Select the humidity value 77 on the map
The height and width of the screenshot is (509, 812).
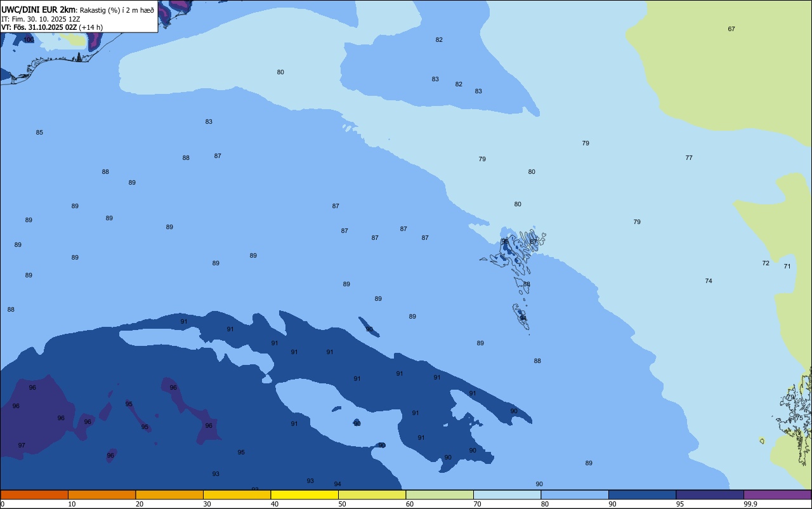(x=689, y=158)
